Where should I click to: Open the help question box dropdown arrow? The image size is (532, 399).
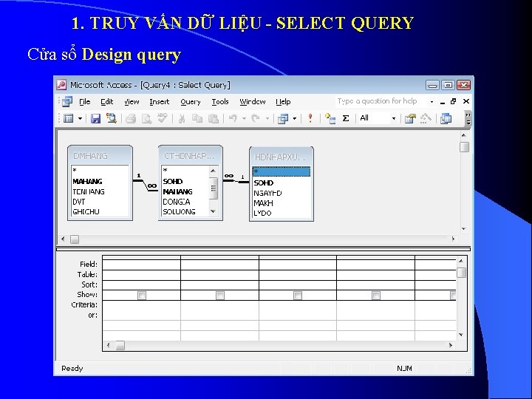pyautogui.click(x=432, y=101)
